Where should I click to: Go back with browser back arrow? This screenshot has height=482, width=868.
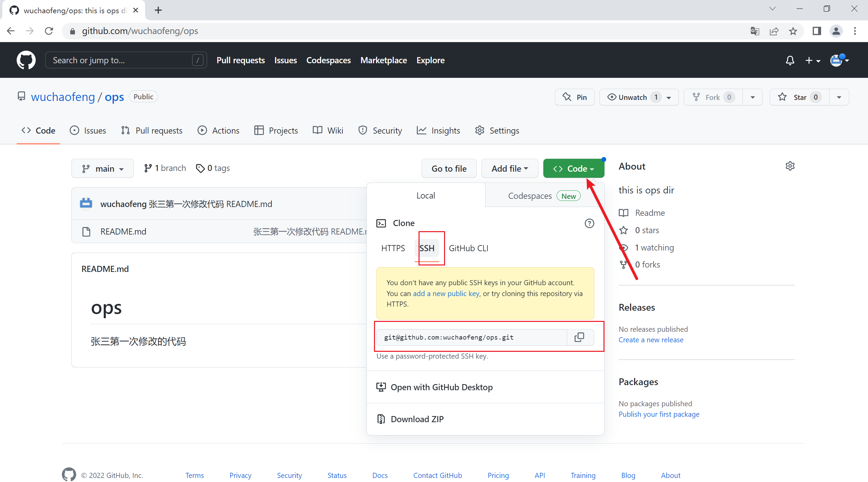tap(11, 31)
